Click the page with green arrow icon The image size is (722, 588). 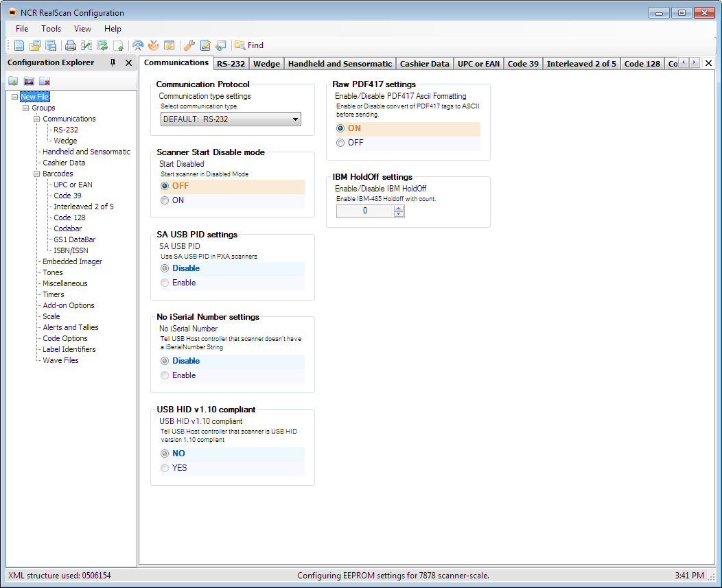coord(118,45)
